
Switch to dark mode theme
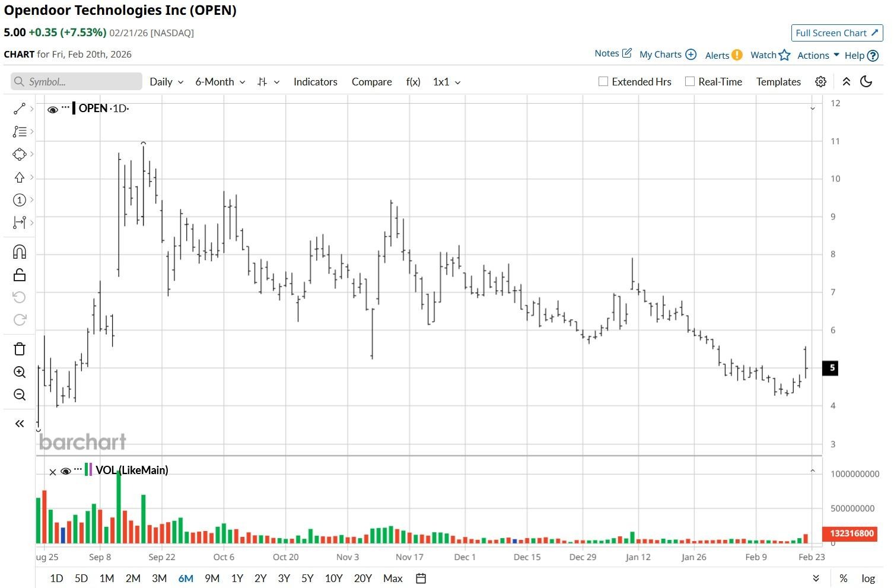click(x=866, y=82)
